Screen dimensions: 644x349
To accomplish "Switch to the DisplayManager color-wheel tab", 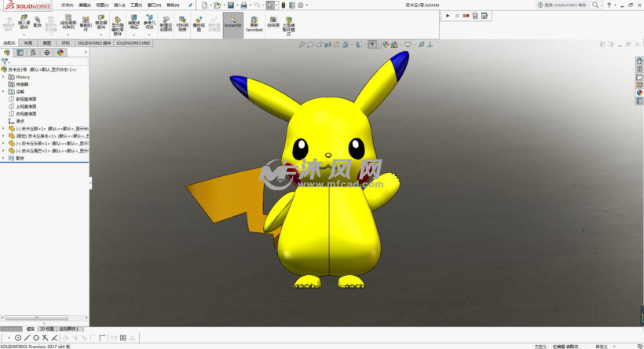I will [x=60, y=52].
